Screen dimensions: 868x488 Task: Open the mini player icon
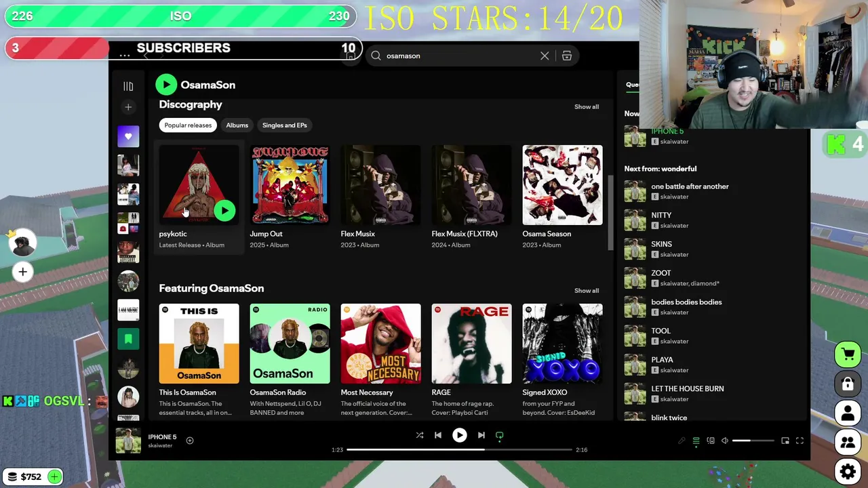point(785,441)
